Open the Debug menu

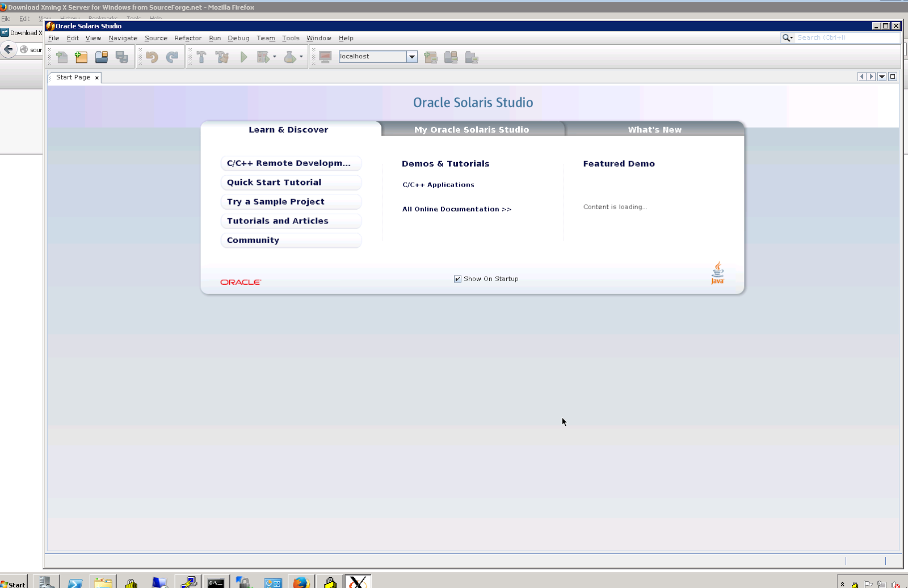click(x=238, y=38)
